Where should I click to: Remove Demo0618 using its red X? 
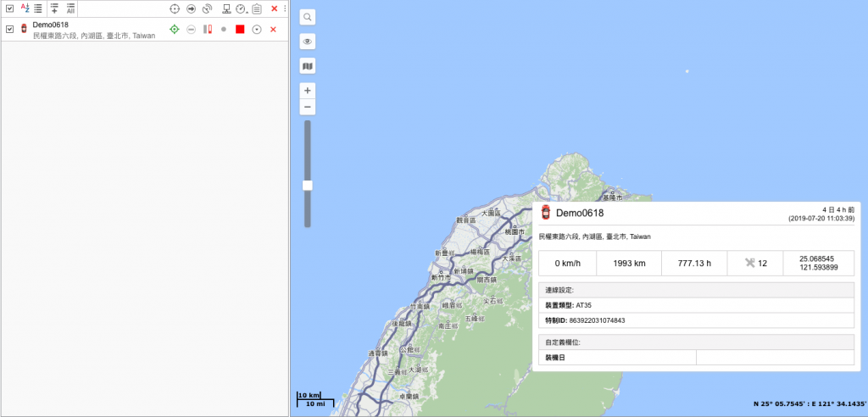273,30
